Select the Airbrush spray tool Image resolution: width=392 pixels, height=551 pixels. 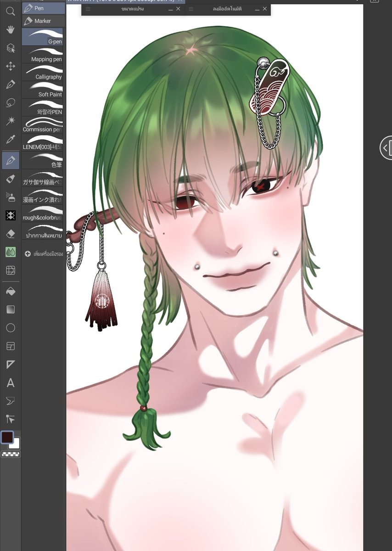[10, 197]
